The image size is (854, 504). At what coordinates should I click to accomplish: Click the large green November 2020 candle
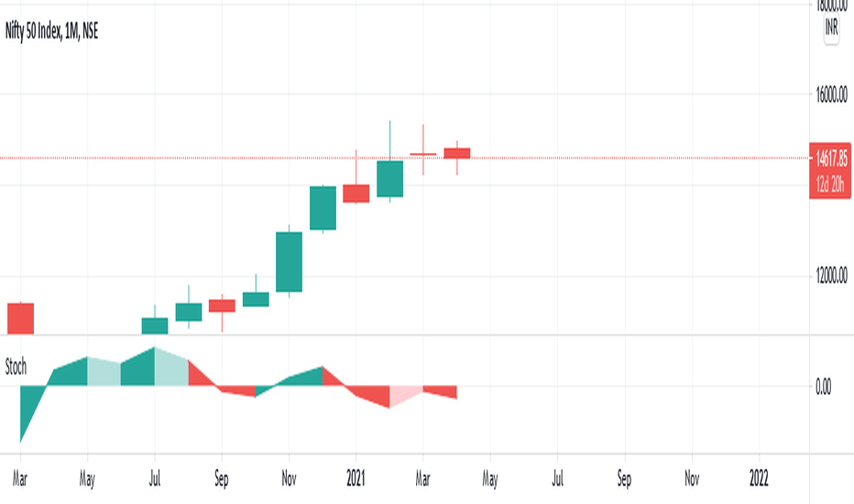click(x=289, y=261)
